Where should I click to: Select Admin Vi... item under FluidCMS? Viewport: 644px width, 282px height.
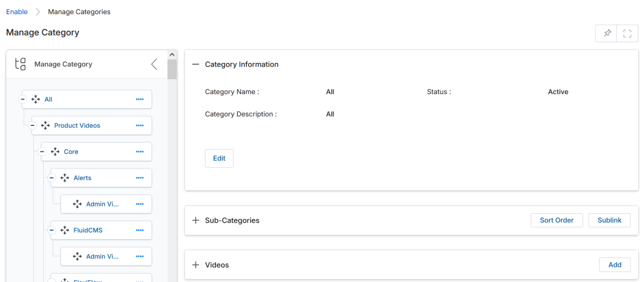(x=102, y=257)
